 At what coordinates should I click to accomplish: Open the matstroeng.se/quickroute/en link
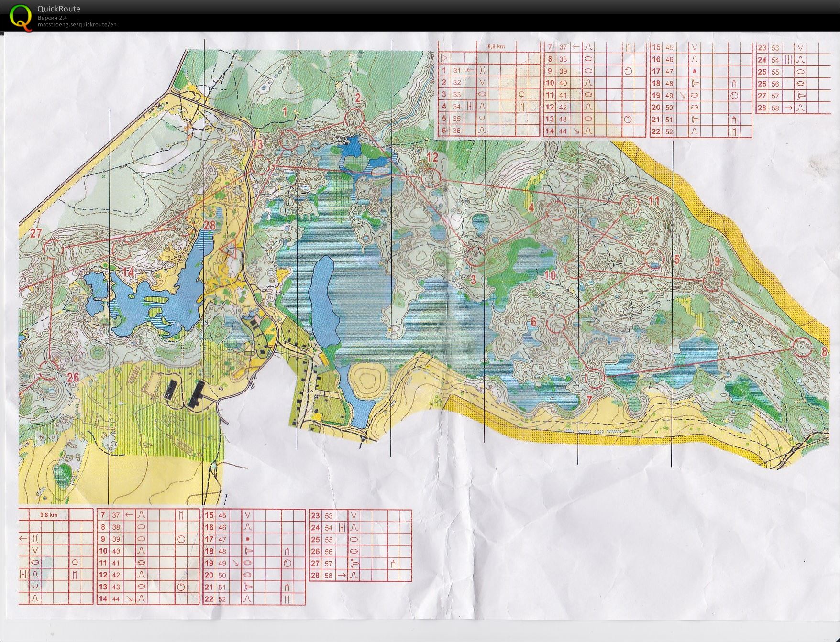pyautogui.click(x=77, y=24)
